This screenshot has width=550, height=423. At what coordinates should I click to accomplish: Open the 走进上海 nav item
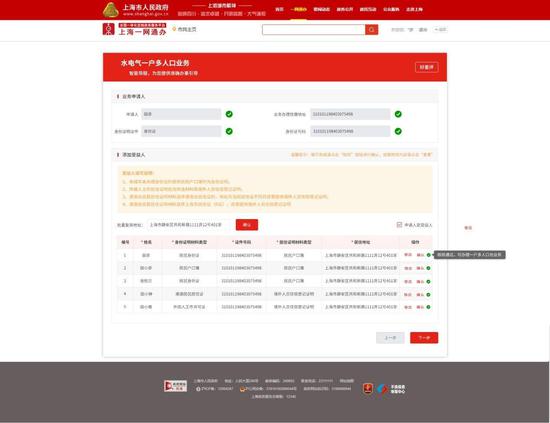(414, 9)
